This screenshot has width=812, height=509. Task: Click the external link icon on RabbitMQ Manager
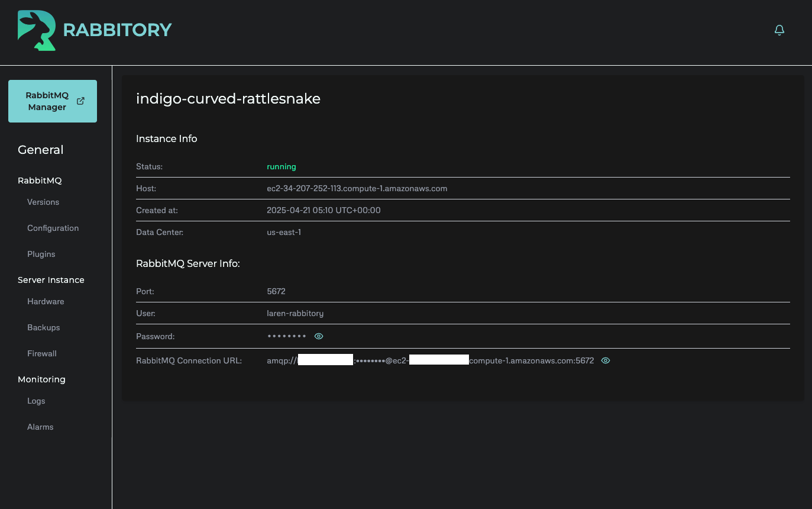pos(80,101)
